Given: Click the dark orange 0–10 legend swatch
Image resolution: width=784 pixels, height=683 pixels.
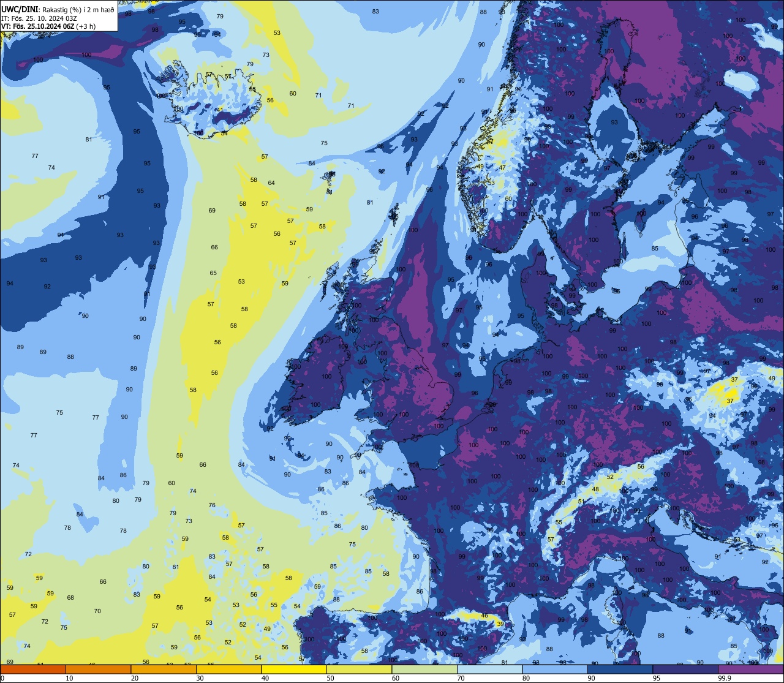Looking at the screenshot, I should [33, 670].
